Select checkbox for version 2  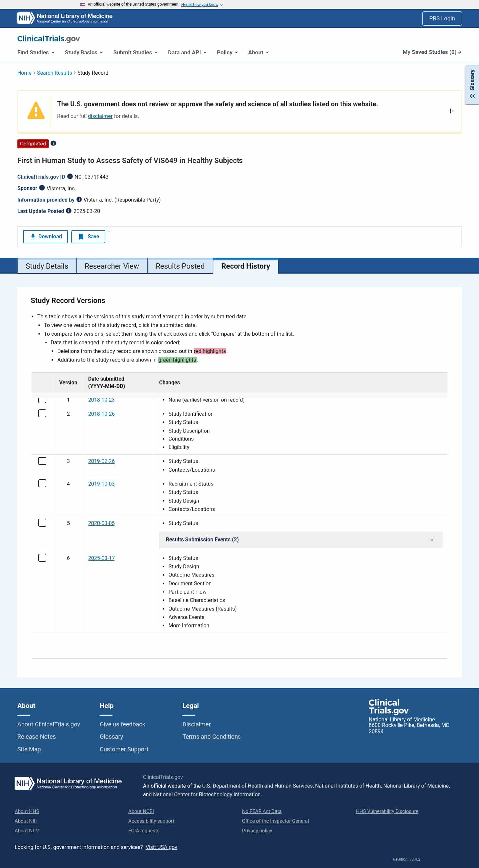(x=42, y=413)
